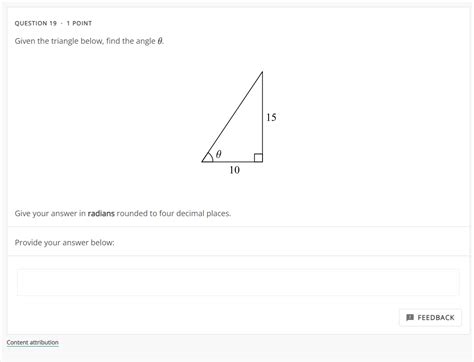Click the θ symbol in the question sentence

[160, 41]
